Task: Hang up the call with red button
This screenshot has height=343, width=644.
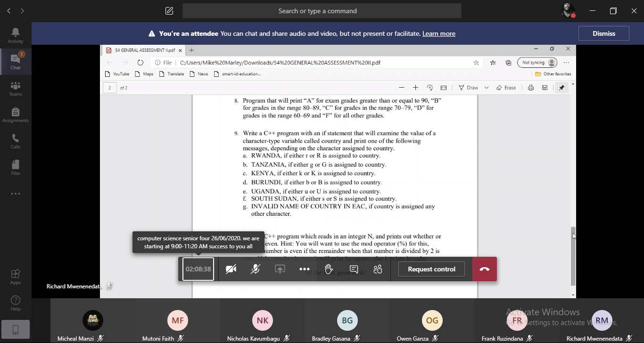Action: click(485, 269)
